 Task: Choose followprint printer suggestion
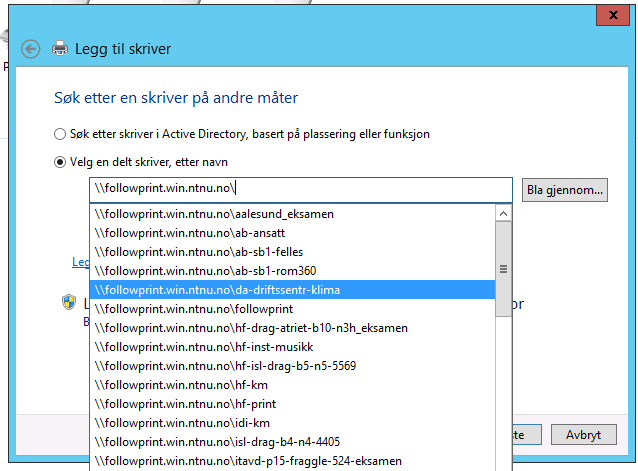point(292,309)
